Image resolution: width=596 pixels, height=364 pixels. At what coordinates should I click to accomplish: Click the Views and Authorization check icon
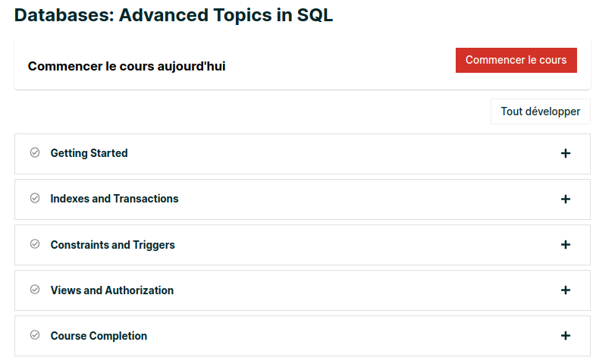(x=35, y=290)
